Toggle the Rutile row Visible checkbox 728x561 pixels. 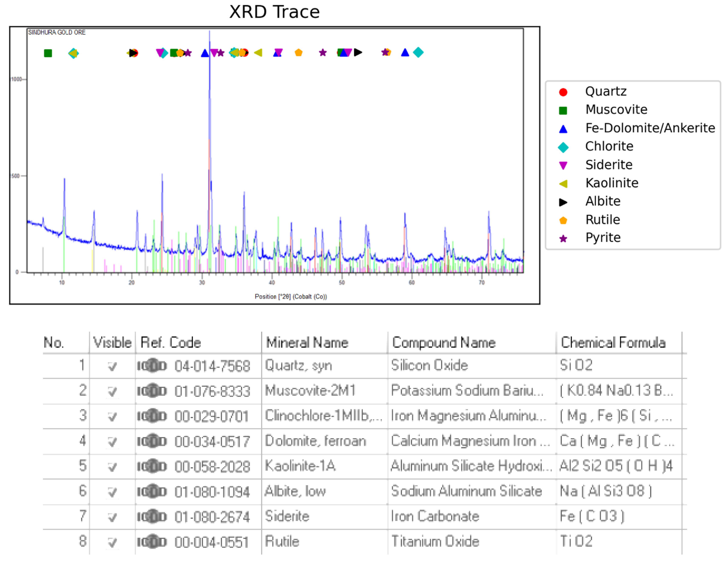[112, 542]
